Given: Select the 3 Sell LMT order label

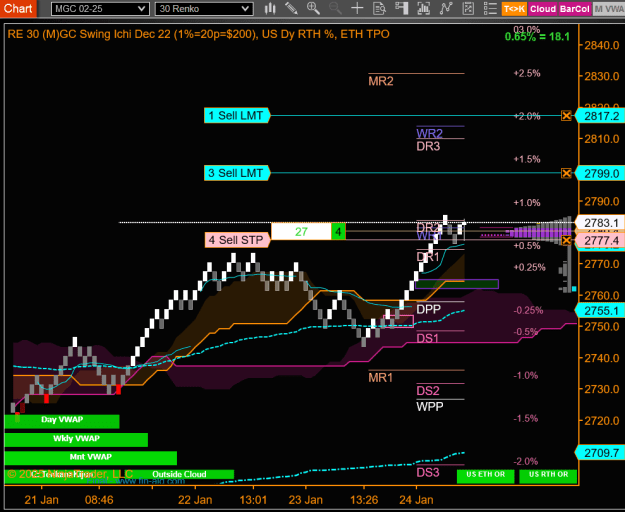Looking at the screenshot, I should [236, 173].
